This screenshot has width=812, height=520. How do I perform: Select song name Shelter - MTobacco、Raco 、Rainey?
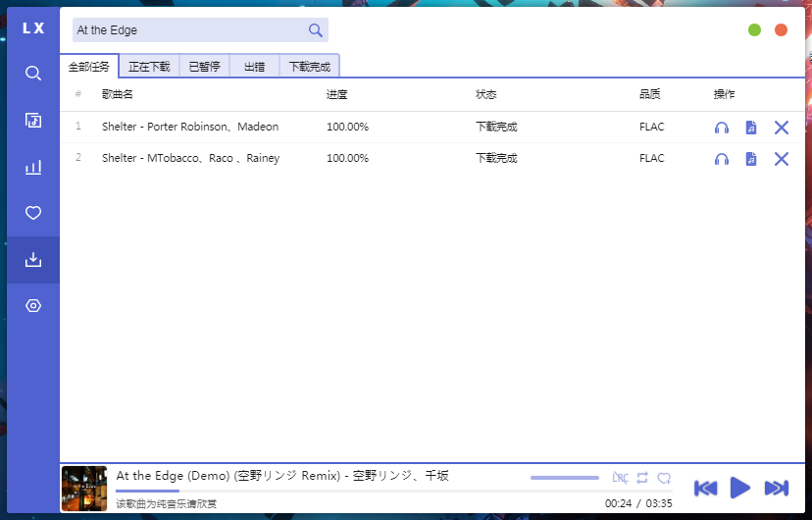point(190,158)
